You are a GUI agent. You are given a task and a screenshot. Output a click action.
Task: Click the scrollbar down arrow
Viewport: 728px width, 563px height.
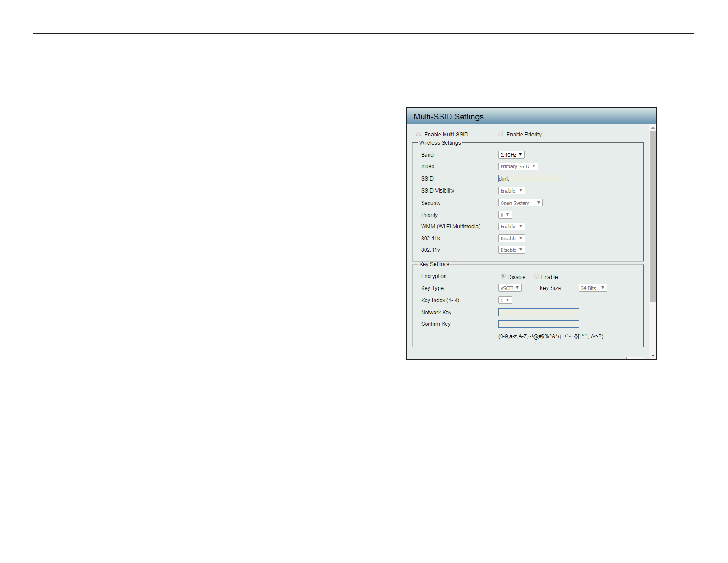click(653, 356)
